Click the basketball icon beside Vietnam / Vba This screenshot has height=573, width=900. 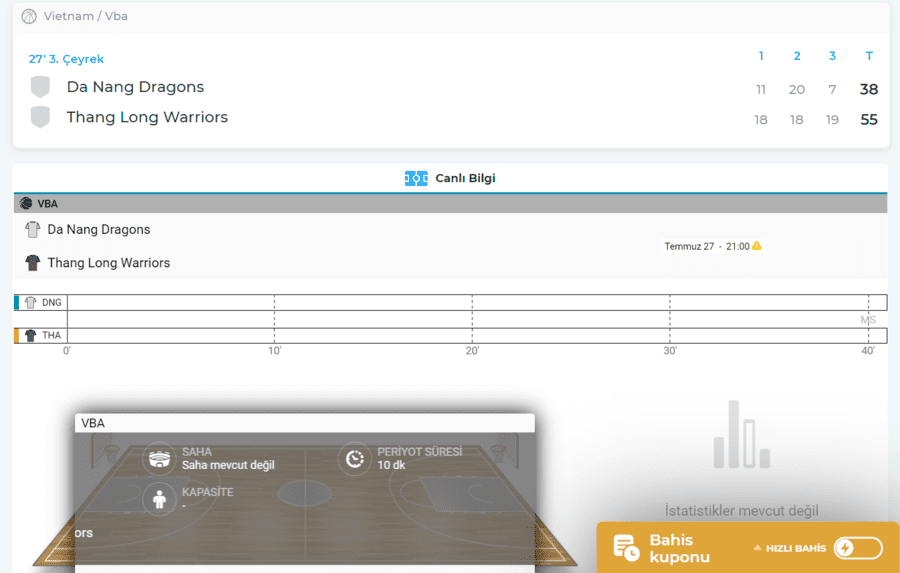(x=29, y=16)
